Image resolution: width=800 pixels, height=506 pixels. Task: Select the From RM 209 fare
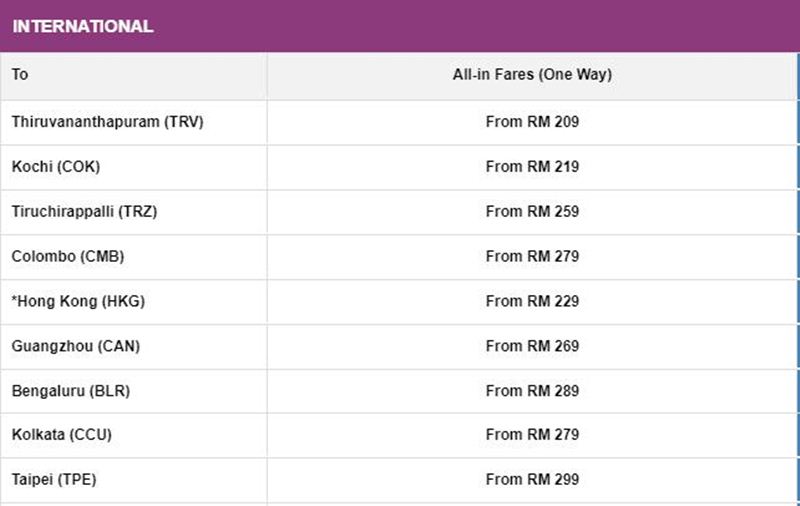532,122
